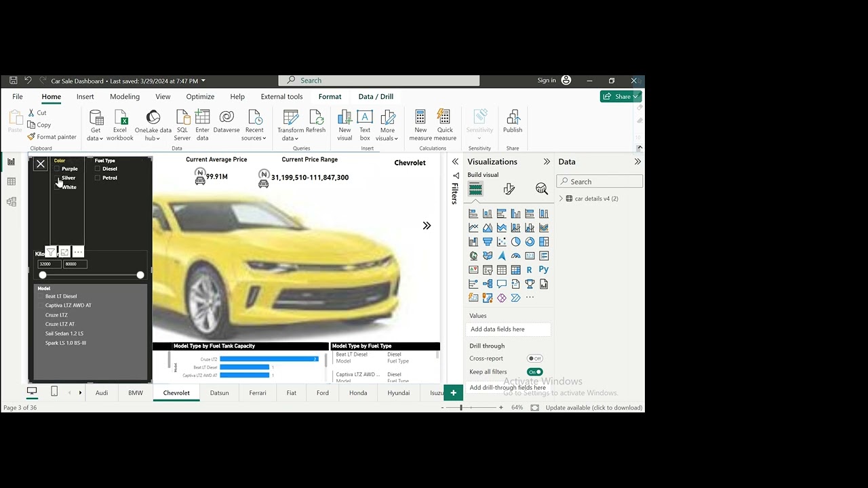The image size is (868, 488).
Task: Open slicer More options ellipsis
Action: point(78,252)
